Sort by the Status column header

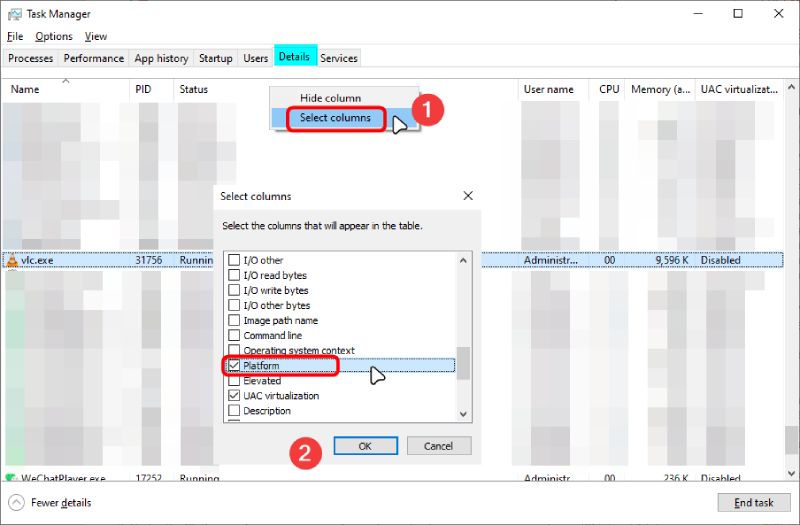(x=194, y=89)
